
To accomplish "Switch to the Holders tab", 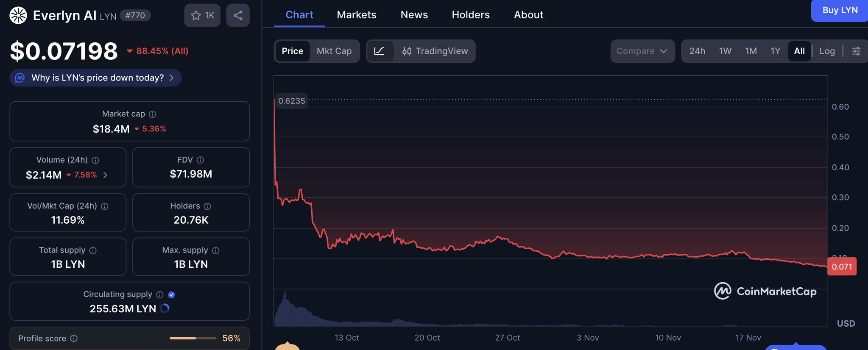I will (x=470, y=15).
